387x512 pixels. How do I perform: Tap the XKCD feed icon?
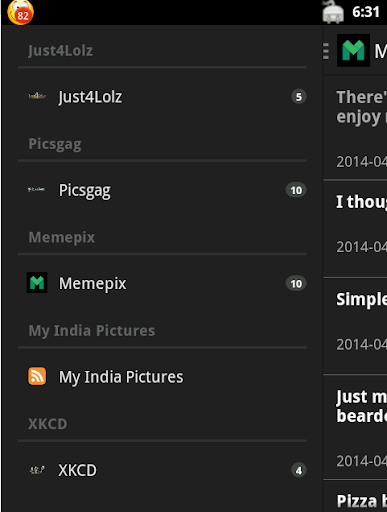pyautogui.click(x=37, y=470)
